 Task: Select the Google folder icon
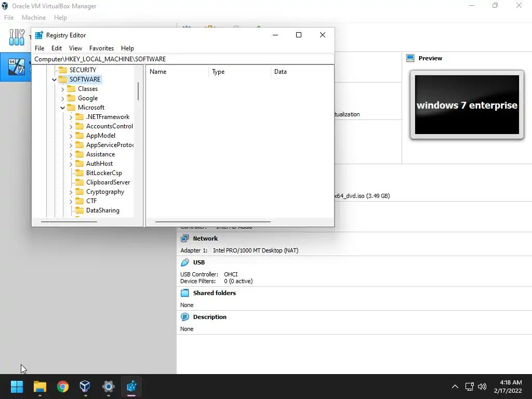[x=71, y=98]
